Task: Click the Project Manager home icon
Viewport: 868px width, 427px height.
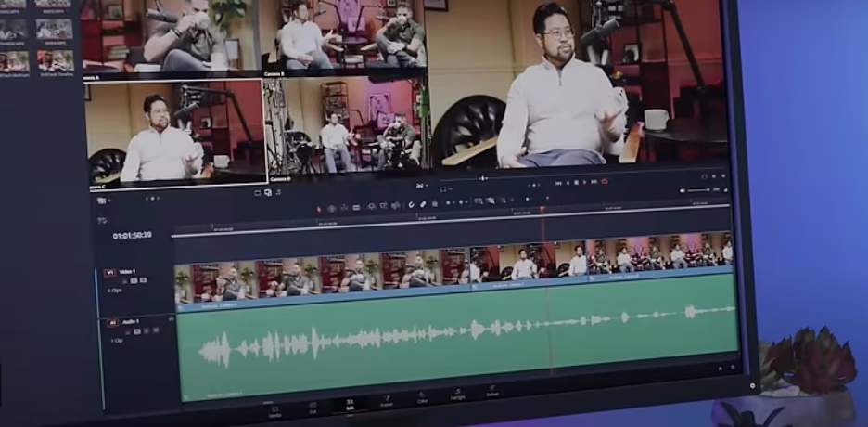Action: point(721,369)
